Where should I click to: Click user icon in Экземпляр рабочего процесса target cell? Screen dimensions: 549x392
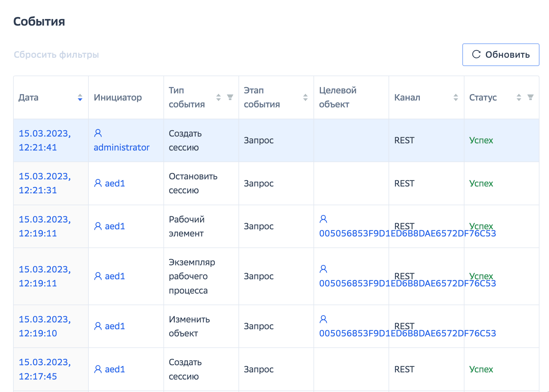pos(323,269)
